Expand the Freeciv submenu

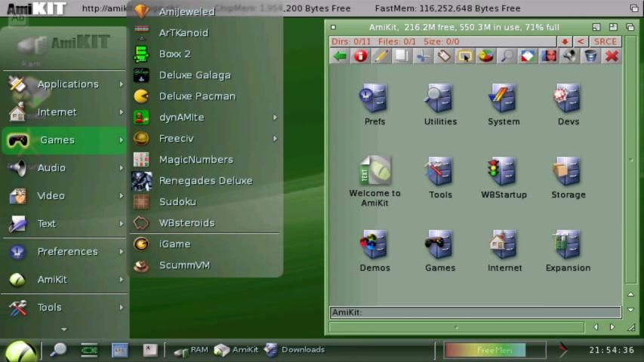point(275,139)
